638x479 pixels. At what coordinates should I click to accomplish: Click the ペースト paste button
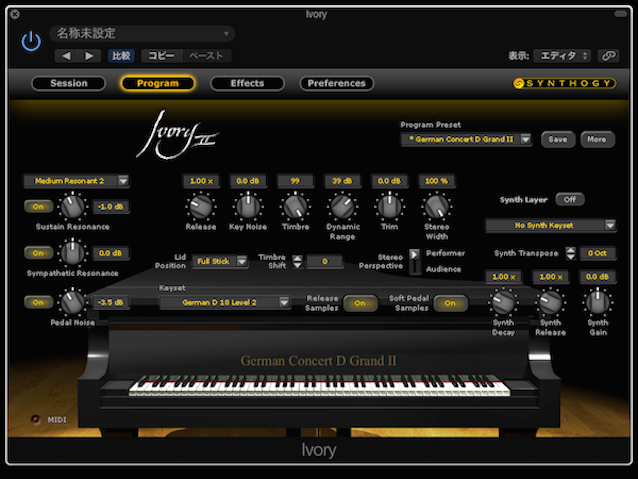tap(206, 56)
